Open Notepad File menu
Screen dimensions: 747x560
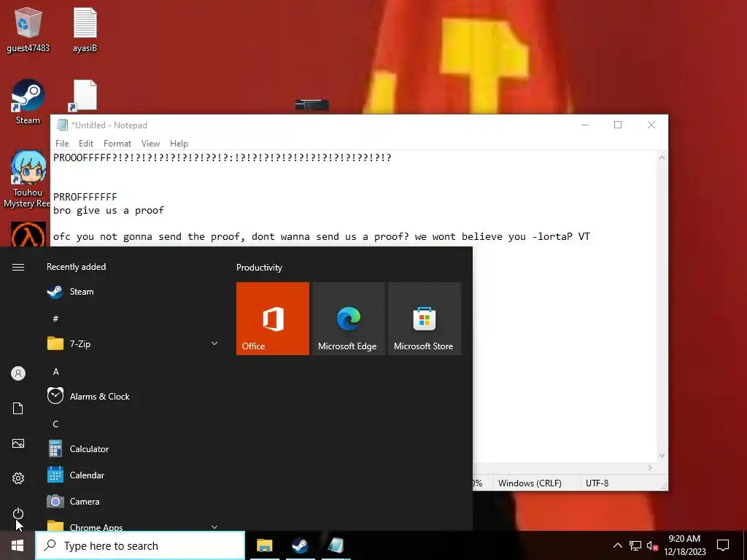click(62, 144)
